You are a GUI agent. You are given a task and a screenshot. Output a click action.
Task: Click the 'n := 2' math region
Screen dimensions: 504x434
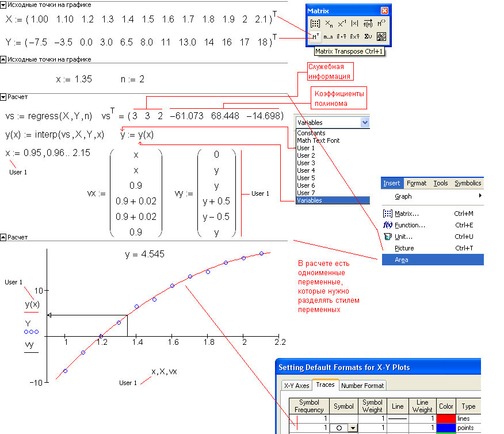tap(132, 79)
